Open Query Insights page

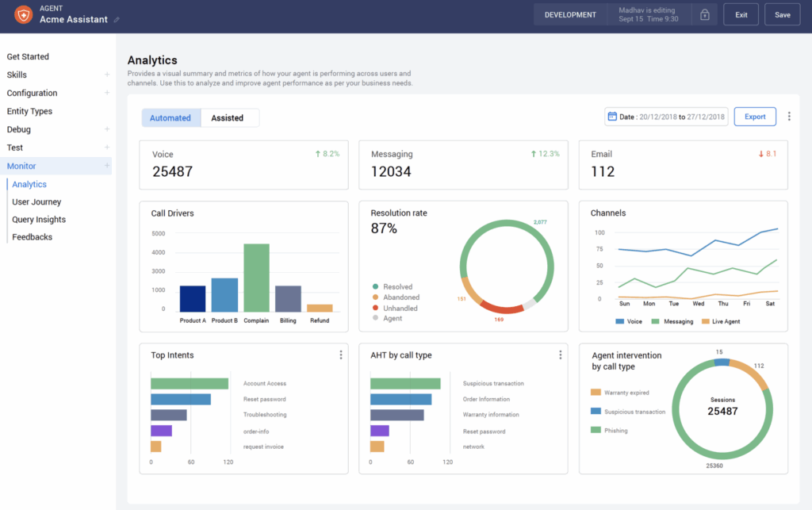click(39, 220)
